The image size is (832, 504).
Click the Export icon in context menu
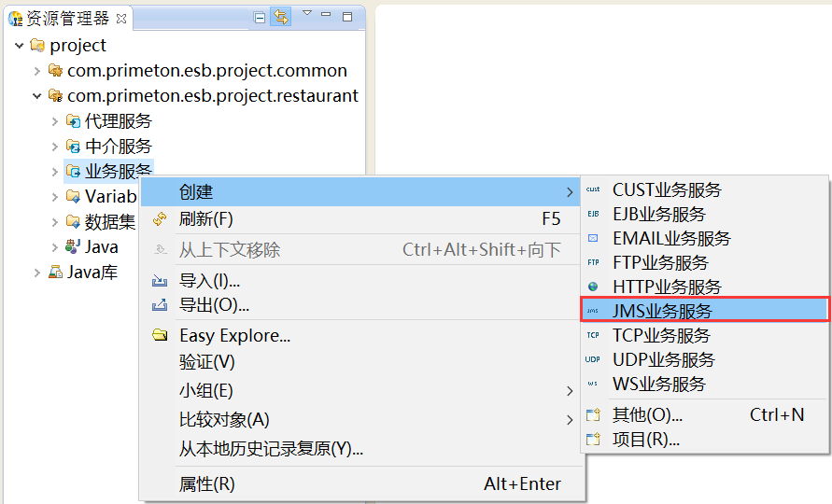click(x=160, y=305)
